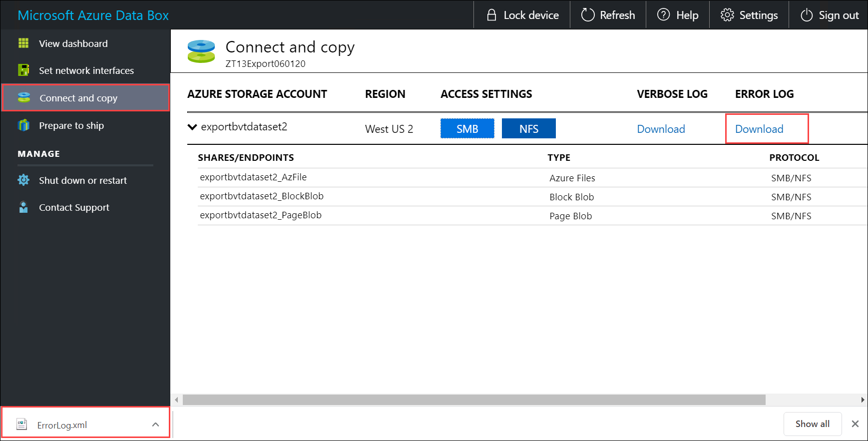Click the horizontal scrollbar's right arrow

click(x=863, y=400)
